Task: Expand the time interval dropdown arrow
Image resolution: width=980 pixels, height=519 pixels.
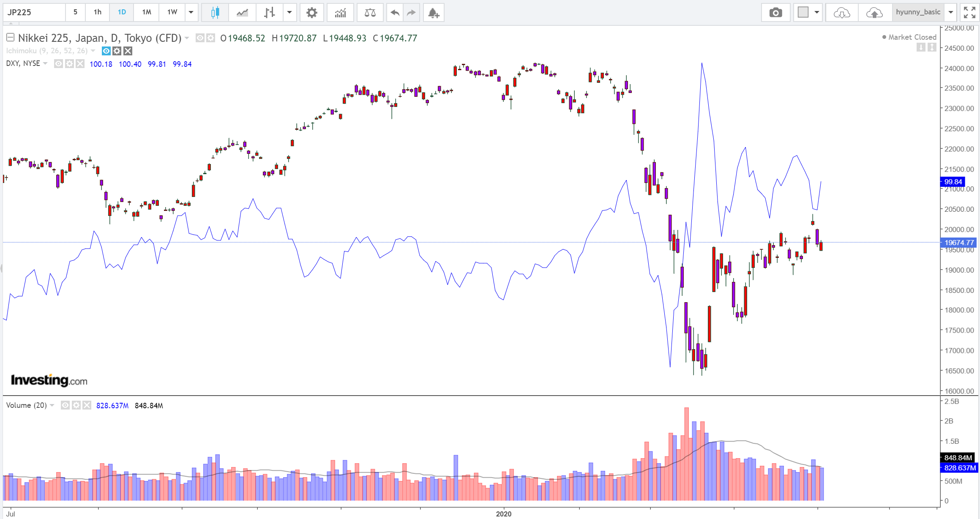Action: [x=191, y=12]
